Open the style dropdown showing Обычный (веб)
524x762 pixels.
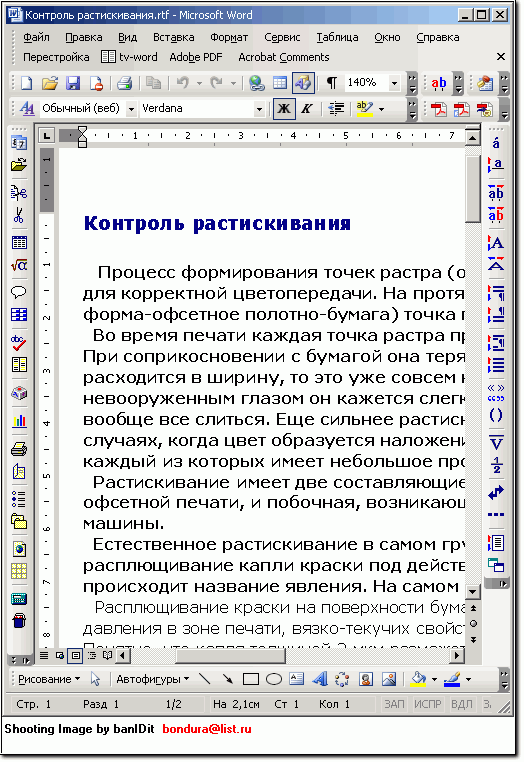pos(131,109)
